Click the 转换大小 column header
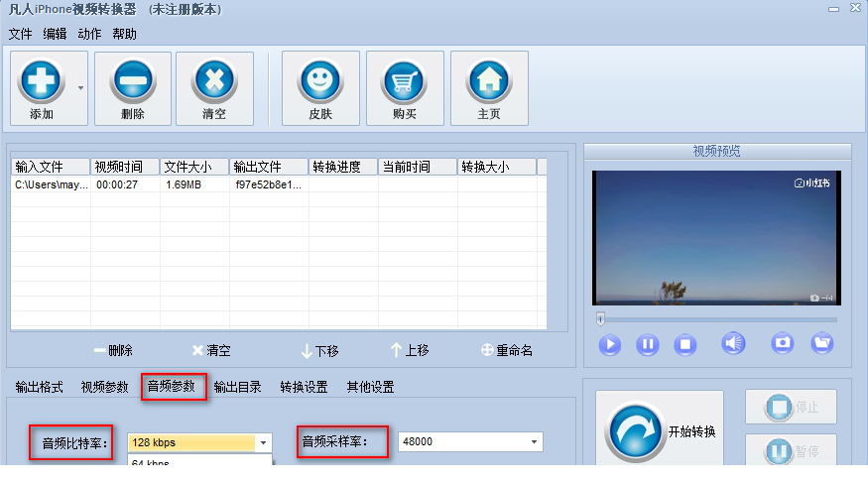Image resolution: width=868 pixels, height=483 pixels. (497, 167)
